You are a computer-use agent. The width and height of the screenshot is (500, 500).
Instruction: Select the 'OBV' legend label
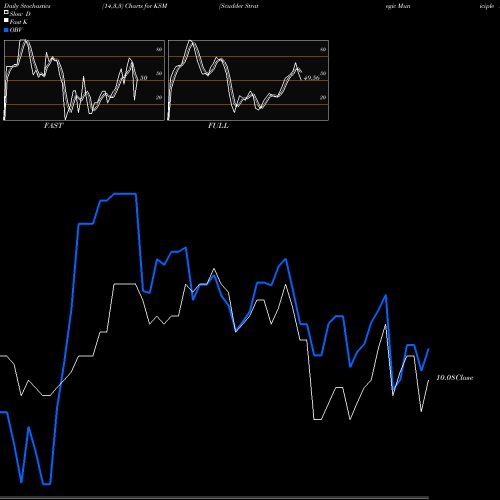(x=16, y=30)
